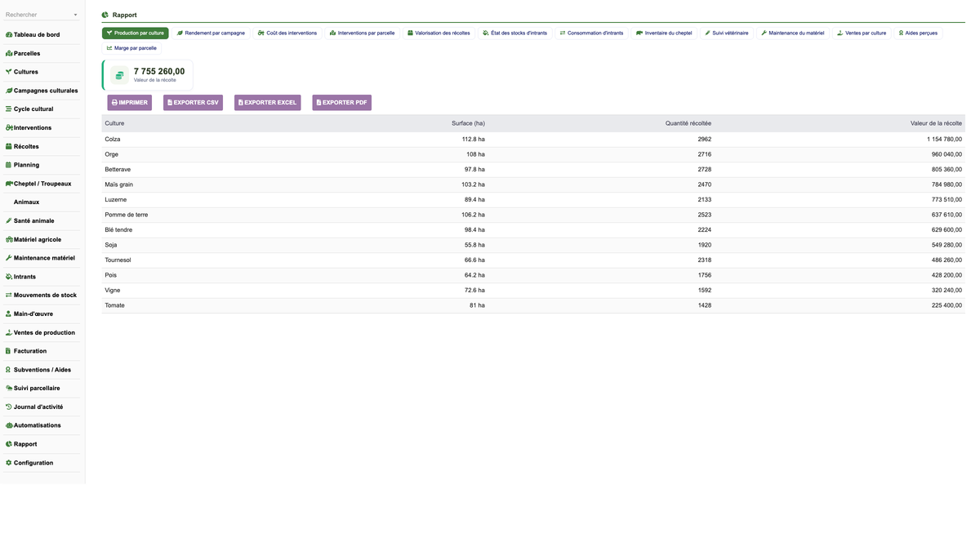
Task: Show the Consommation d'intrants report
Action: pyautogui.click(x=592, y=33)
